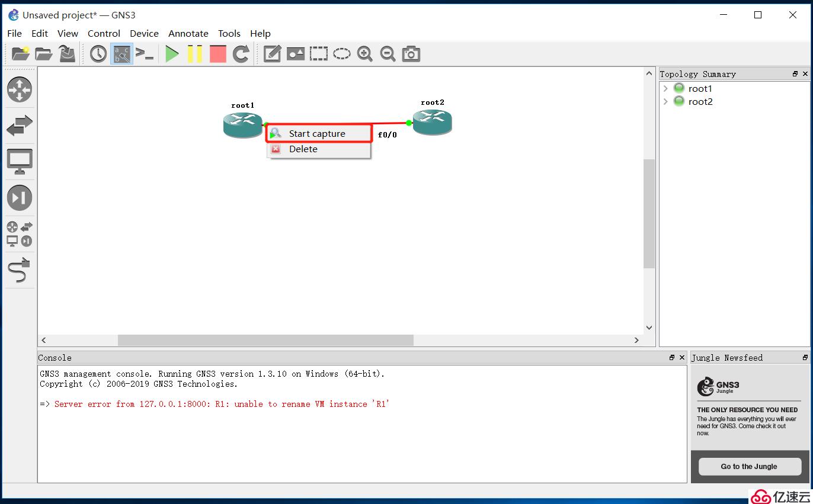Click canvas vertical scrollbar up arrow
Image resolution: width=813 pixels, height=504 pixels.
(649, 73)
